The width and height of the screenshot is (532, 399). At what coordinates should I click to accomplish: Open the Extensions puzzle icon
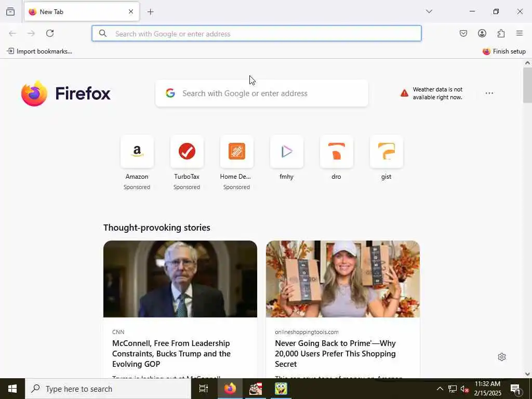pyautogui.click(x=501, y=33)
